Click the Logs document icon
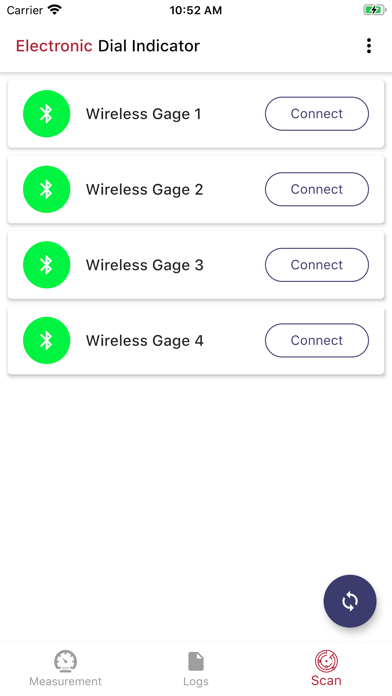This screenshot has width=392, height=696. [196, 661]
